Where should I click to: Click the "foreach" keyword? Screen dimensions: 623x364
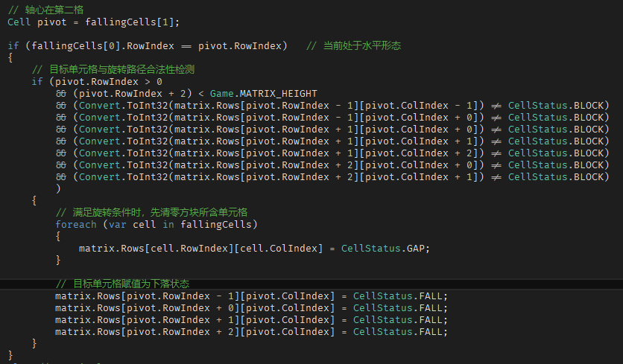(x=75, y=224)
